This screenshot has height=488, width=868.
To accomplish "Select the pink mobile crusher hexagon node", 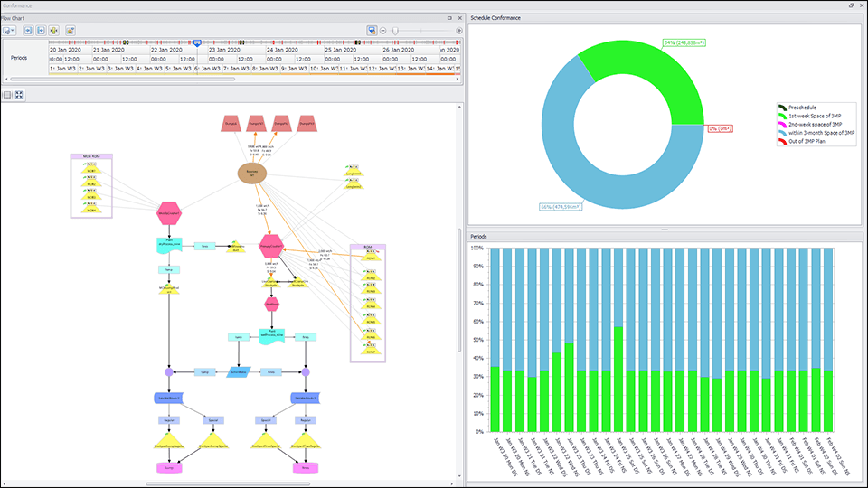I will [169, 213].
